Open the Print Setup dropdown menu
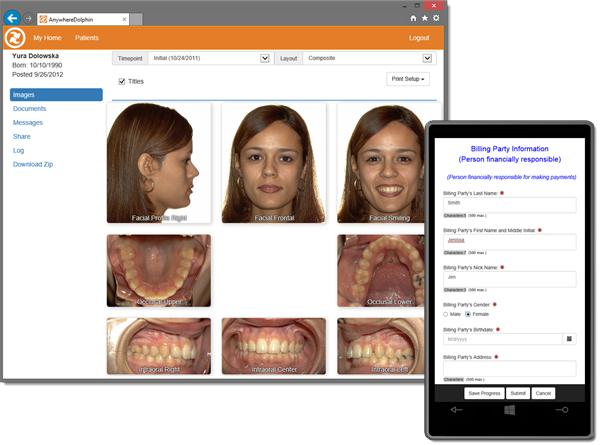The width and height of the screenshot is (601, 445). tap(409, 79)
